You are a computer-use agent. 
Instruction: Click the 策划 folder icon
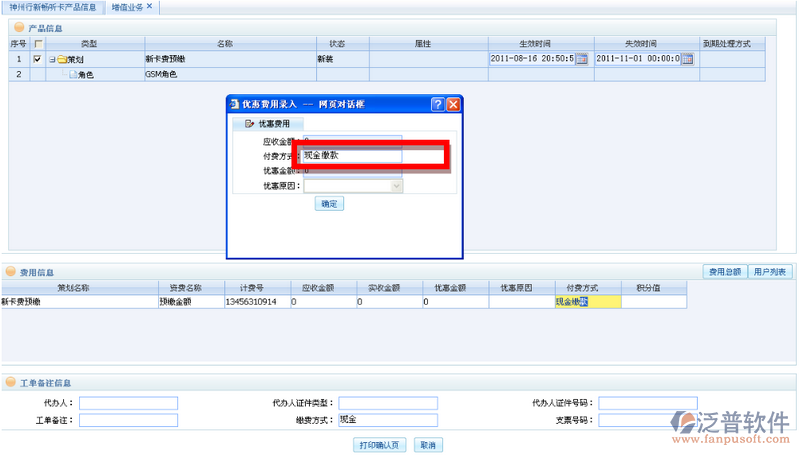[x=62, y=60]
